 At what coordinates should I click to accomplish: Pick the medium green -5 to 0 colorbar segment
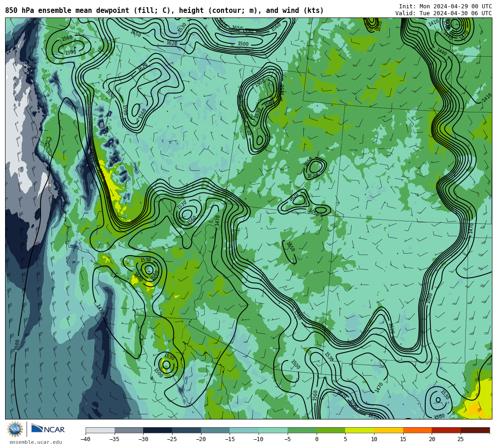pyautogui.click(x=302, y=430)
